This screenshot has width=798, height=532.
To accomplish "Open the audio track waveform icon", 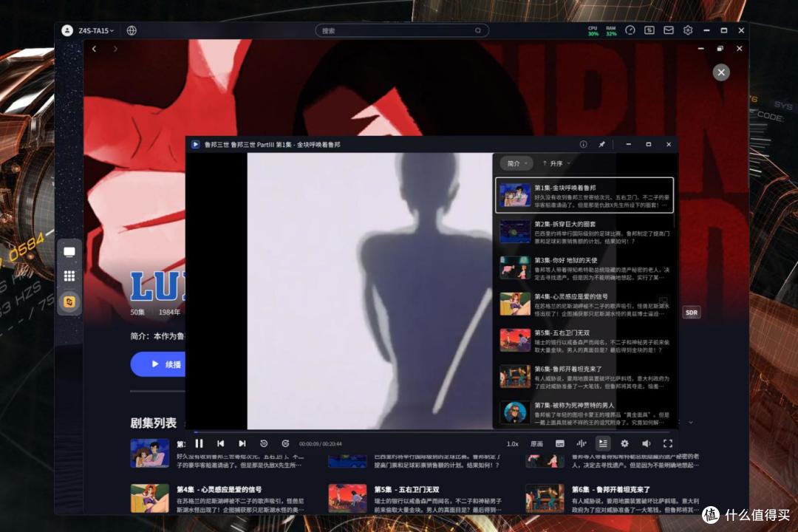I will pos(582,444).
